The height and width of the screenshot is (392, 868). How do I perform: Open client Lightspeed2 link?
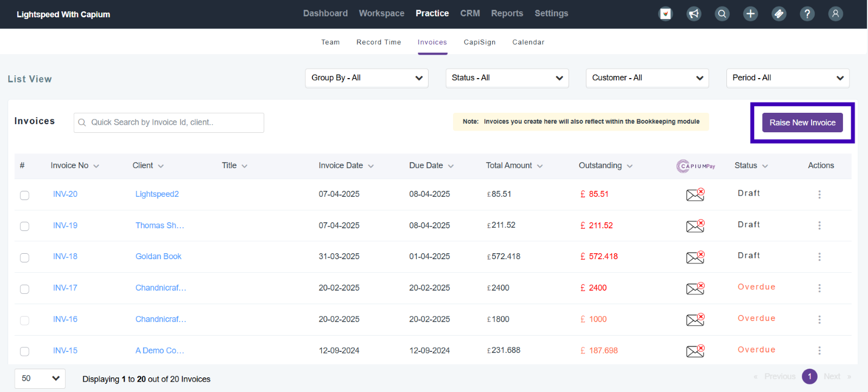(157, 194)
